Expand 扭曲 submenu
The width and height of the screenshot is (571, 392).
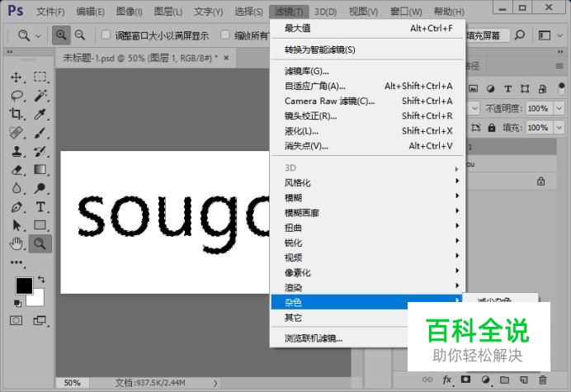click(368, 227)
